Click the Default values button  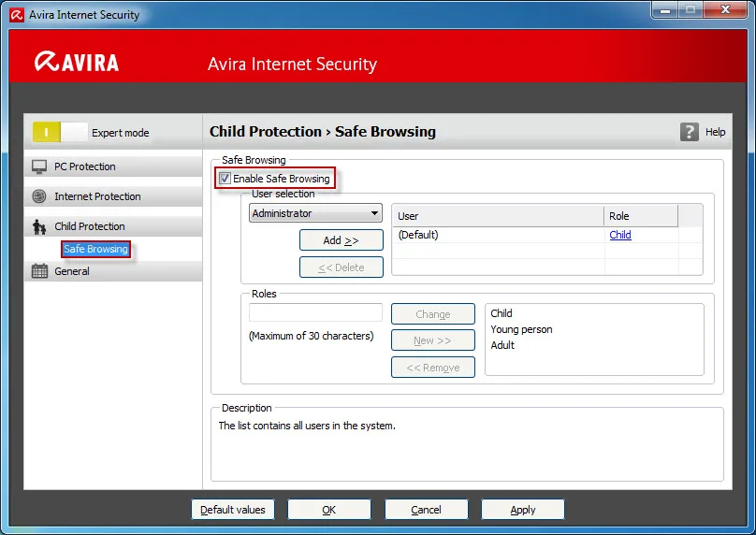pos(233,510)
